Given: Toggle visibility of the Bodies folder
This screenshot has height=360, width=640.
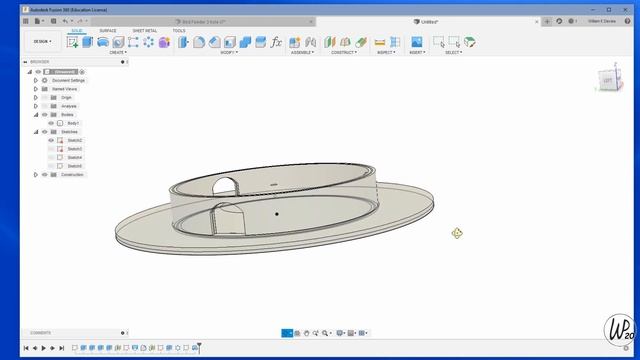Looking at the screenshot, I should (x=45, y=115).
